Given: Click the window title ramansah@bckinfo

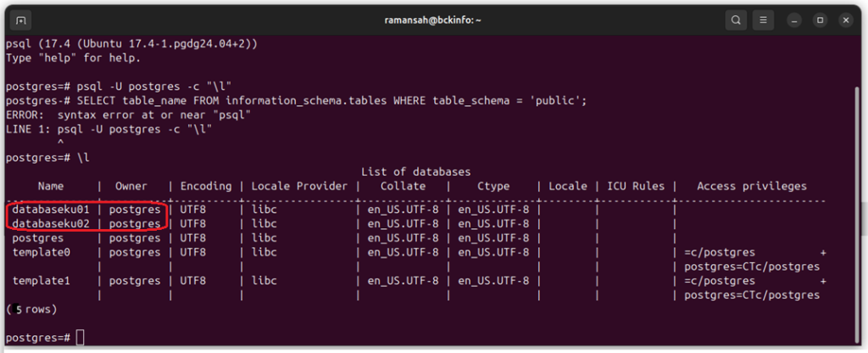Looking at the screenshot, I should pos(433,20).
